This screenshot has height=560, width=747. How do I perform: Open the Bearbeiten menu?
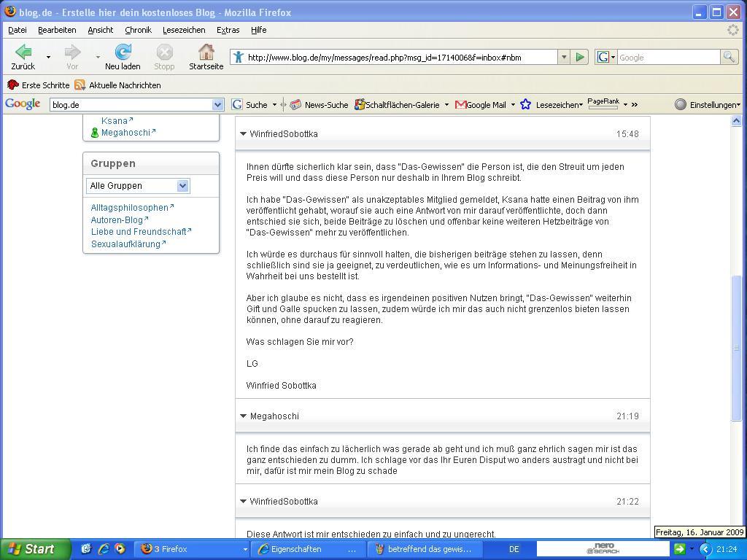pyautogui.click(x=57, y=30)
